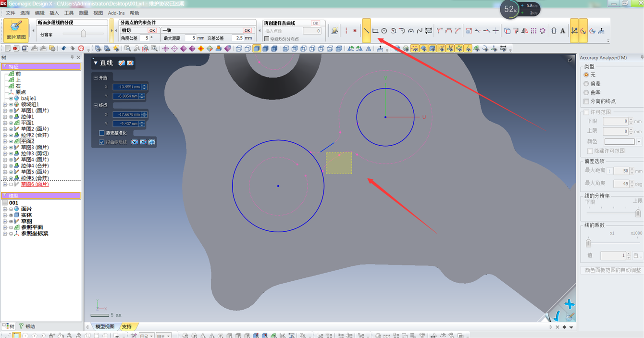Click the sketch settings icon left of centerline

click(335, 31)
